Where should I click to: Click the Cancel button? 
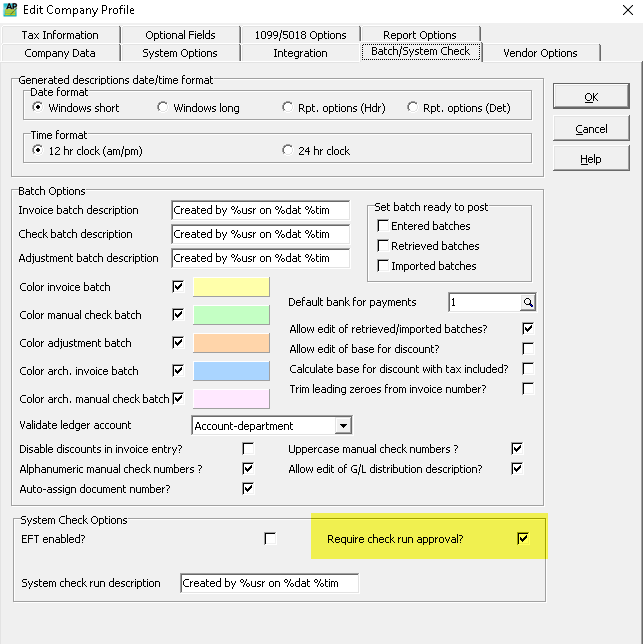(591, 129)
